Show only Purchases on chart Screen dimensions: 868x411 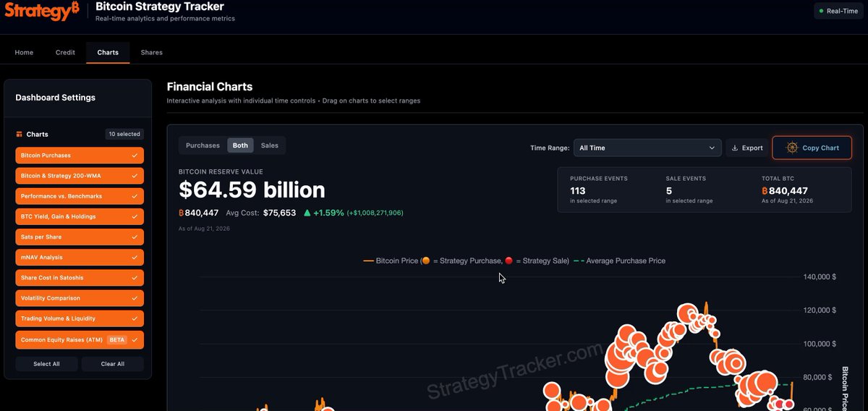203,145
